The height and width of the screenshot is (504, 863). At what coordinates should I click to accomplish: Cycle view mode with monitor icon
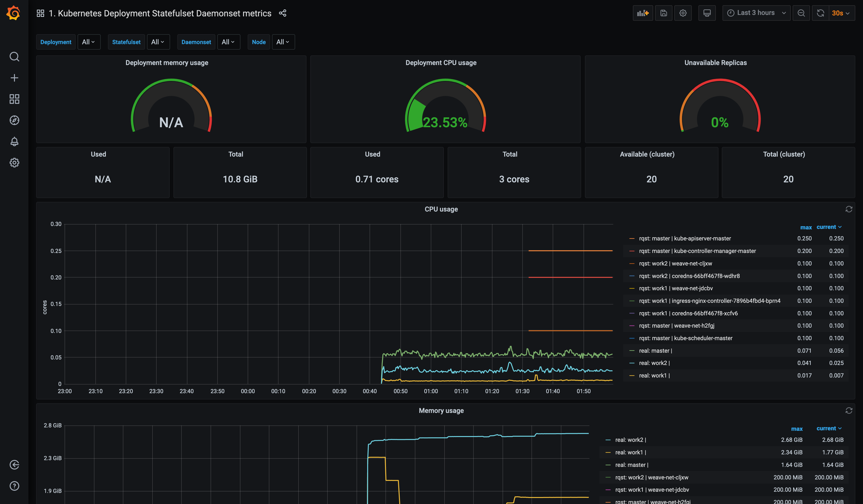(707, 13)
